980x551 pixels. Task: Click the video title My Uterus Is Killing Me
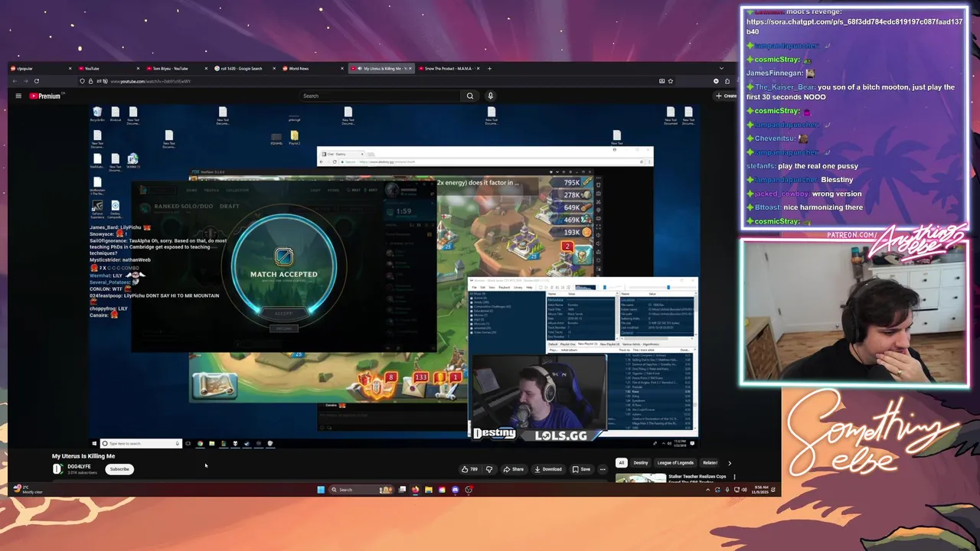tap(83, 456)
